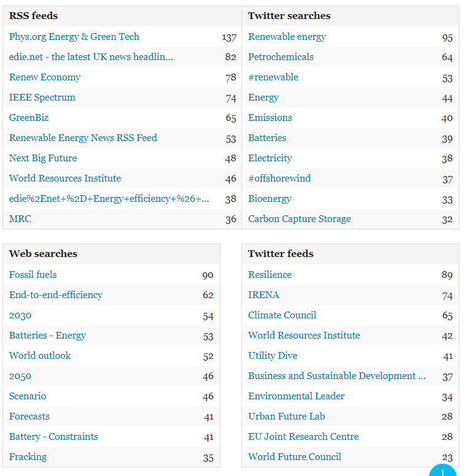Screen dimensions: 466x476
Task: Open the Resilience Twitter feed
Action: coord(270,275)
